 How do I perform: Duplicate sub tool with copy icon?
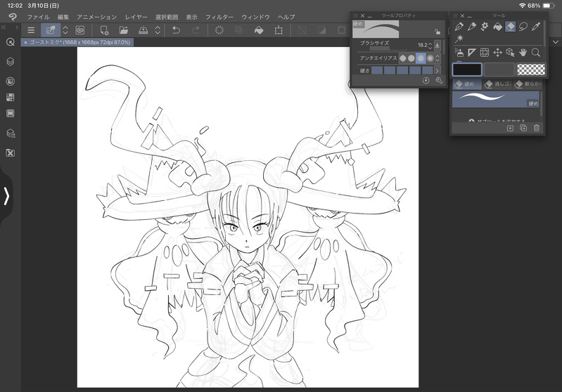pyautogui.click(x=523, y=128)
